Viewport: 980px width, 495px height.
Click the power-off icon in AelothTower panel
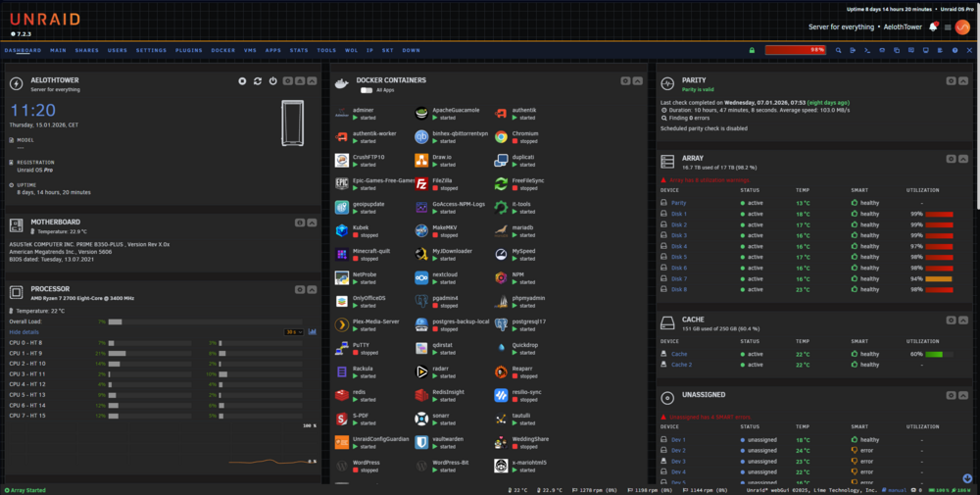tap(273, 81)
